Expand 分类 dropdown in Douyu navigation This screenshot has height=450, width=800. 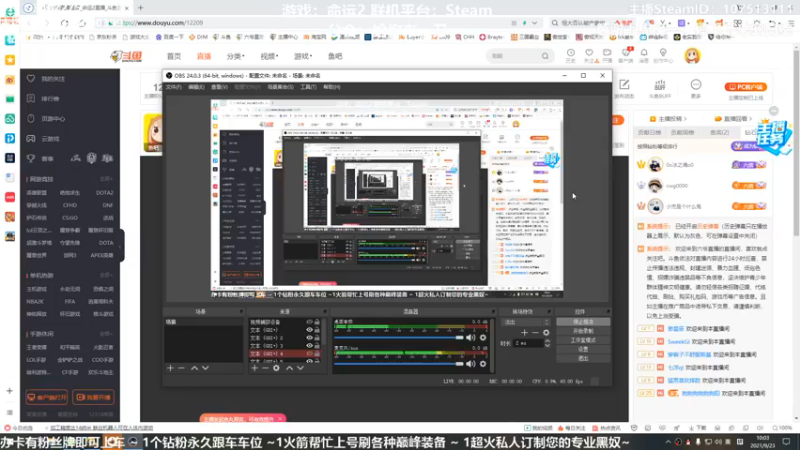(x=235, y=56)
